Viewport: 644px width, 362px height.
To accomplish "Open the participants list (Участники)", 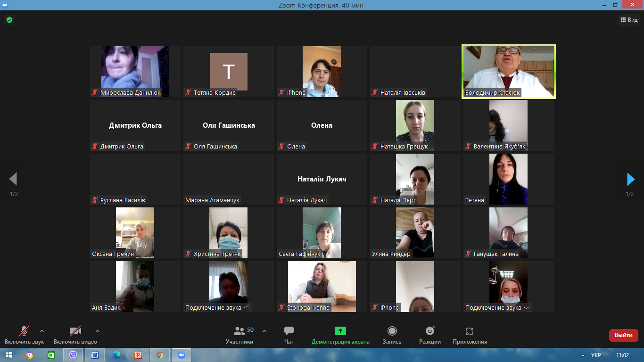I will 239,335.
